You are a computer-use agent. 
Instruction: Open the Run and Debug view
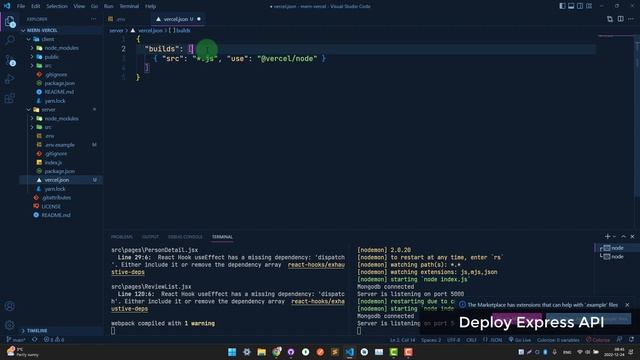pyautogui.click(x=10, y=79)
